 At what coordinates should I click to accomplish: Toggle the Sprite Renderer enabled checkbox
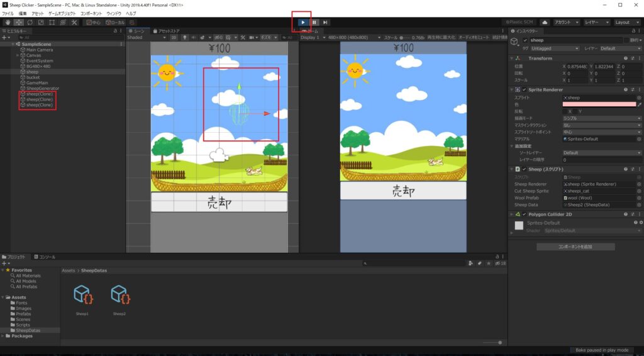tap(524, 89)
